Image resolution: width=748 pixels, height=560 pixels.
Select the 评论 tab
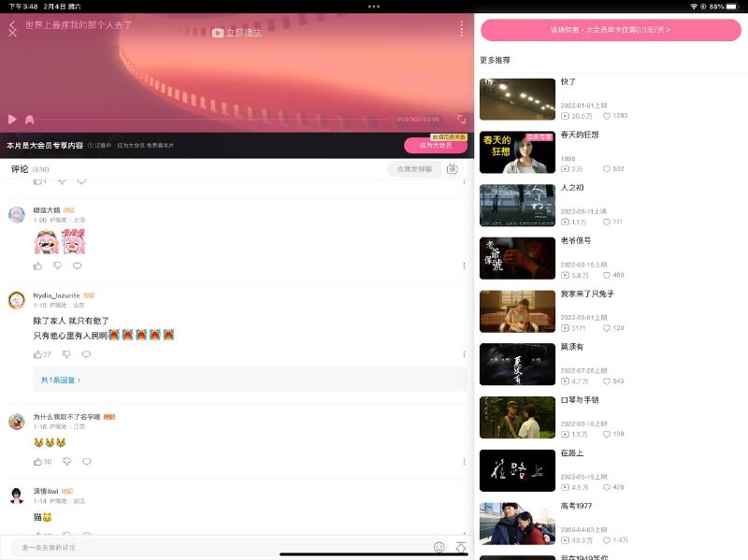tap(20, 169)
